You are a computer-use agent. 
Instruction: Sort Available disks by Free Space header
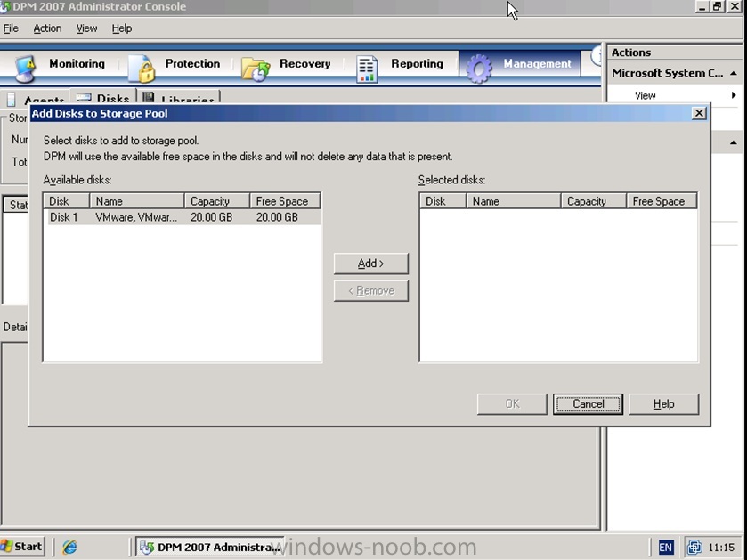[x=285, y=201]
